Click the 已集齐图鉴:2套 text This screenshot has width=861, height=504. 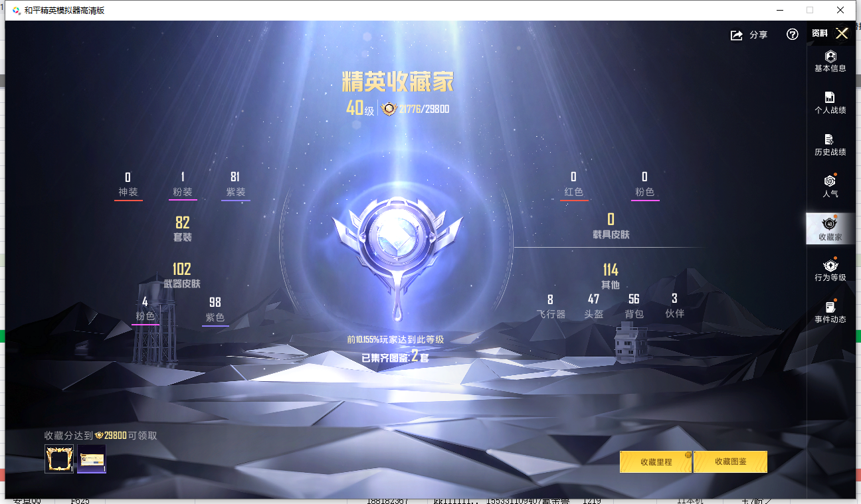395,359
